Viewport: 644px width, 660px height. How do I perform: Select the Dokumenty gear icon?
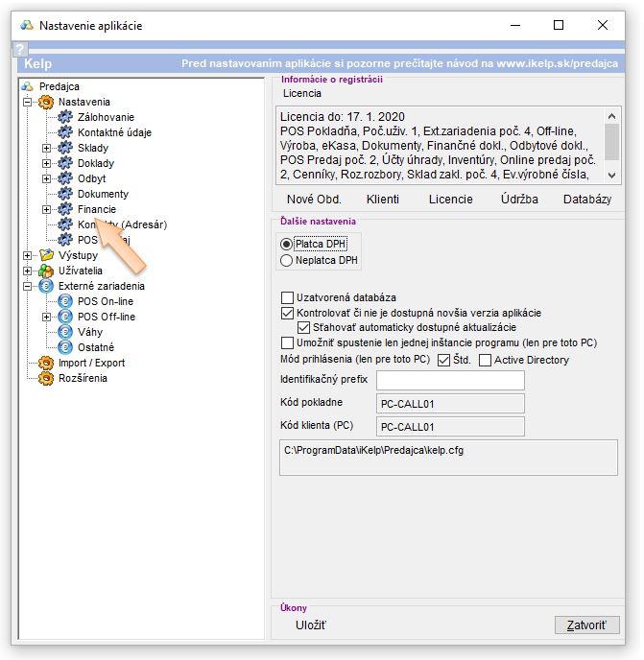65,194
